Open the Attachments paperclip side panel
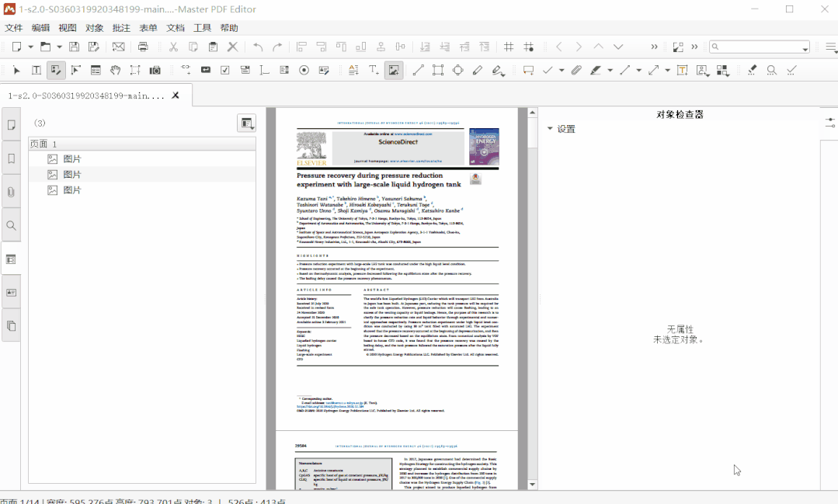This screenshot has width=838, height=504. pos(11,192)
